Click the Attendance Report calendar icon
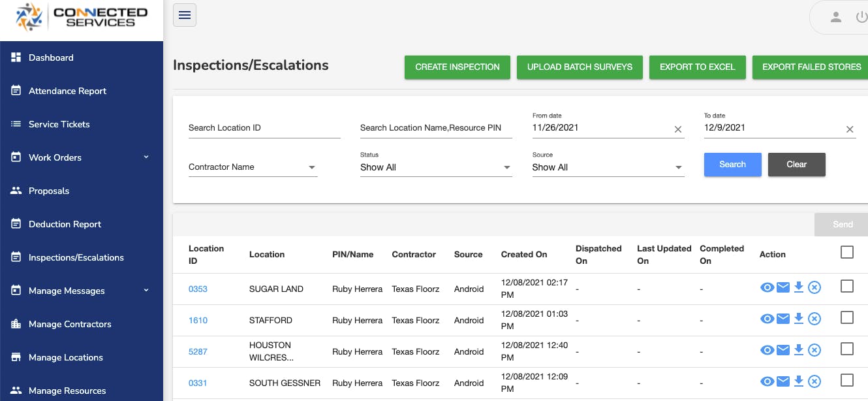 pyautogui.click(x=16, y=91)
